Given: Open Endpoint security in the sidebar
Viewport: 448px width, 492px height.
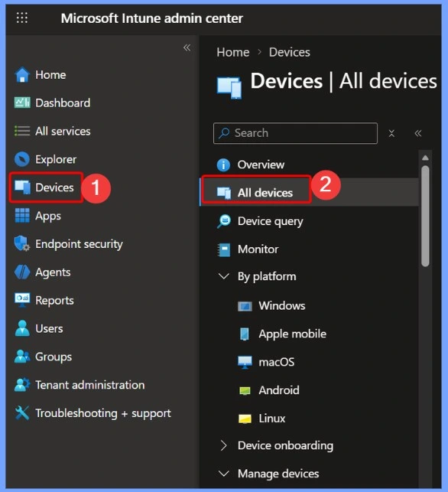Looking at the screenshot, I should pyautogui.click(x=79, y=244).
